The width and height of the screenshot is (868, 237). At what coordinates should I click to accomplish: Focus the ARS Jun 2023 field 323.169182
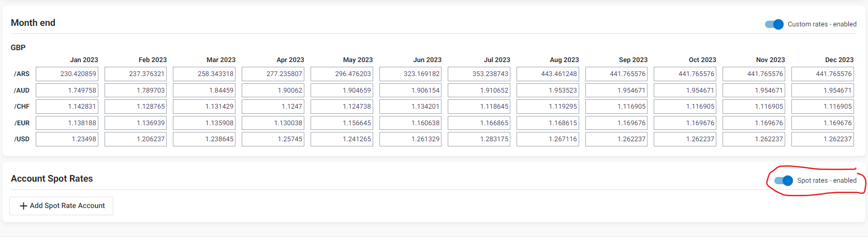(x=410, y=74)
